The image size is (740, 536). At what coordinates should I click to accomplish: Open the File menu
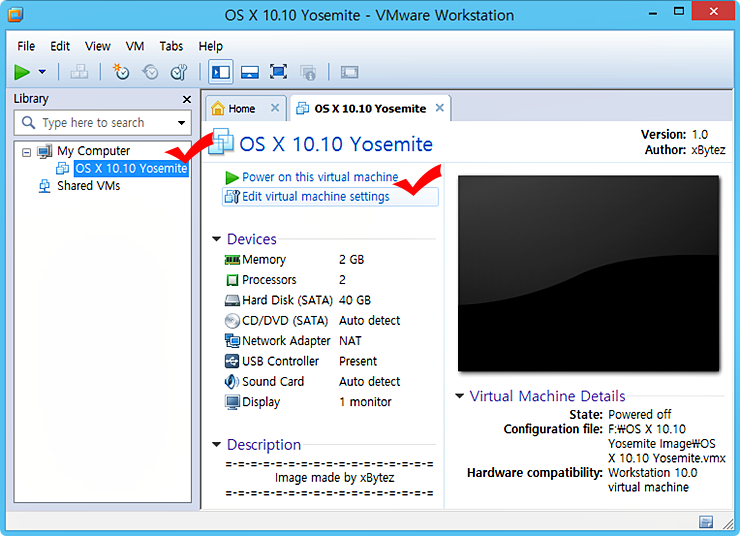click(x=26, y=46)
